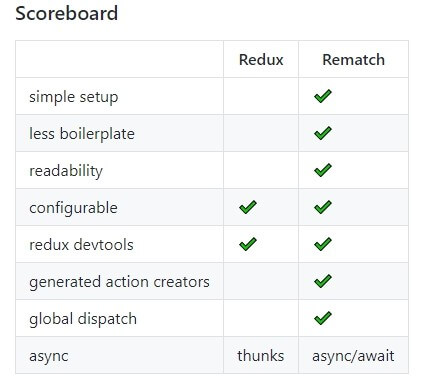Viewport: 431px width, 383px height.
Task: Click Rematch checkmark for configurable
Action: [323, 207]
